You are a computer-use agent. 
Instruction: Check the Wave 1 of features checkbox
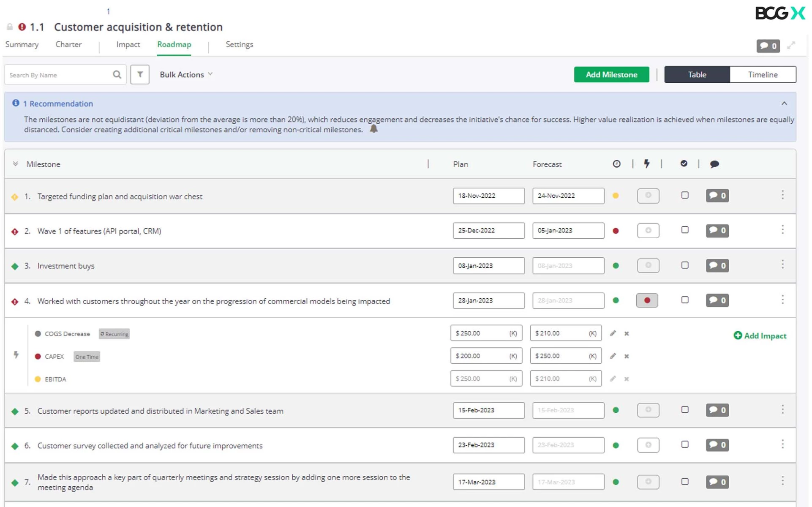685,230
